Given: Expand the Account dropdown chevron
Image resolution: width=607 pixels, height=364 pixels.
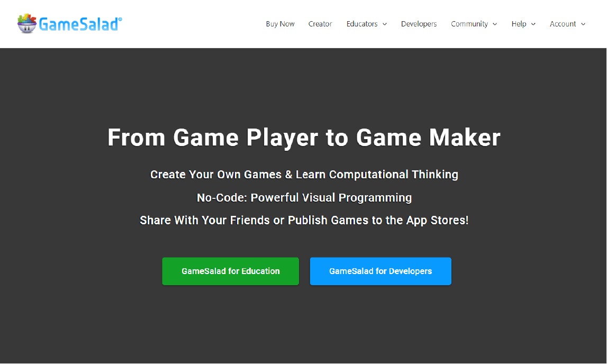Looking at the screenshot, I should [583, 24].
